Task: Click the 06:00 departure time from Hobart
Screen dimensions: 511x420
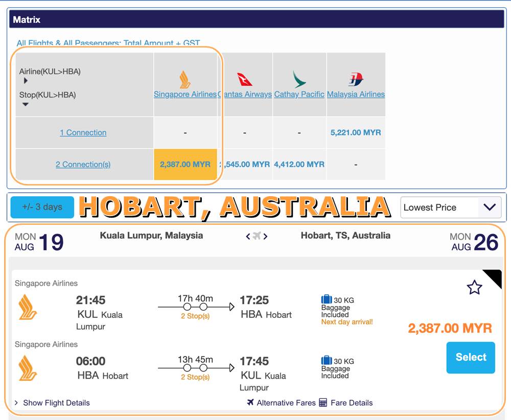Action: (x=90, y=361)
